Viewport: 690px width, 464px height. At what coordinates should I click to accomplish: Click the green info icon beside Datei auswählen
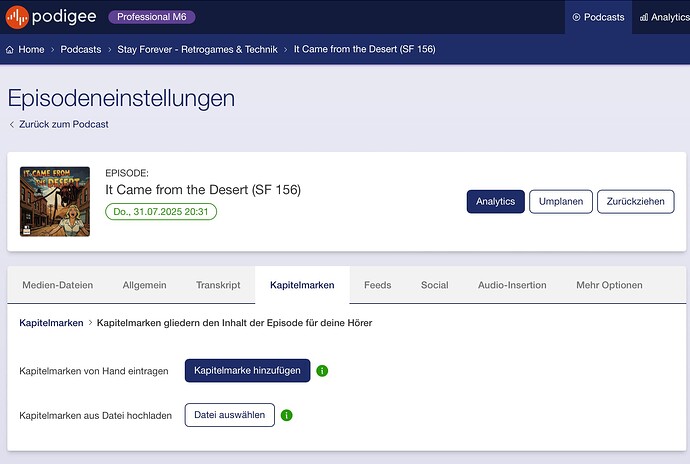click(x=286, y=415)
